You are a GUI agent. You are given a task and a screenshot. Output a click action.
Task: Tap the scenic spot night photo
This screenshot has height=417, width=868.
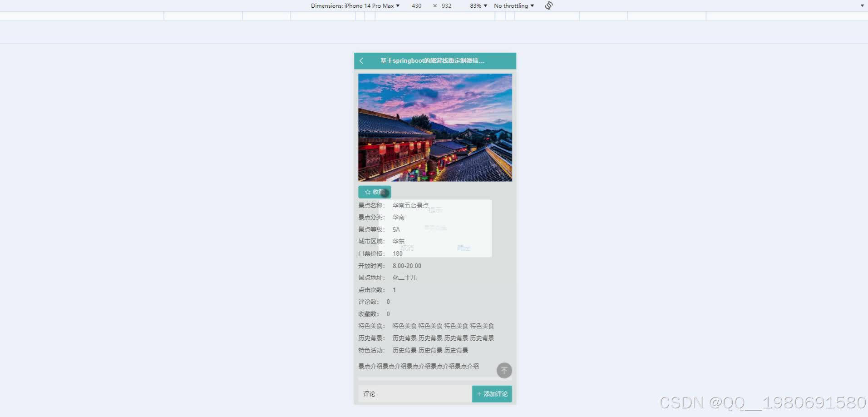[434, 128]
